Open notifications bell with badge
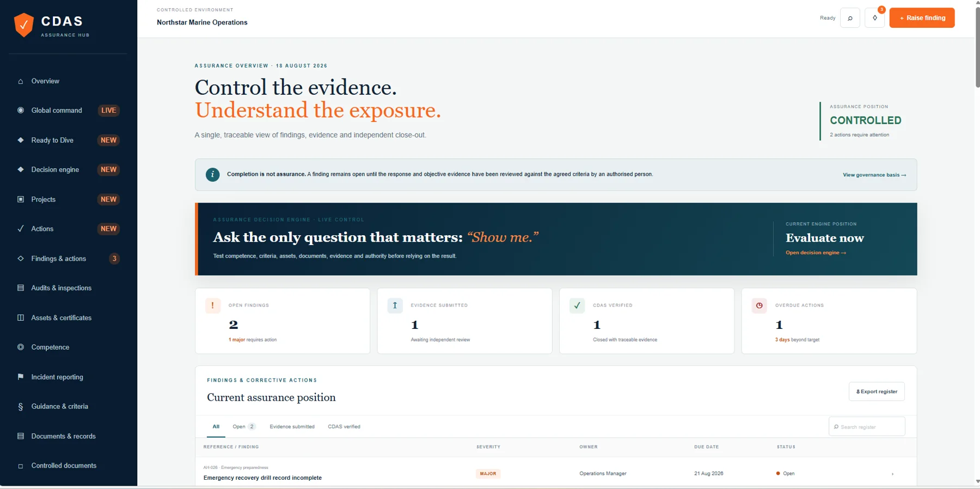 (x=875, y=18)
